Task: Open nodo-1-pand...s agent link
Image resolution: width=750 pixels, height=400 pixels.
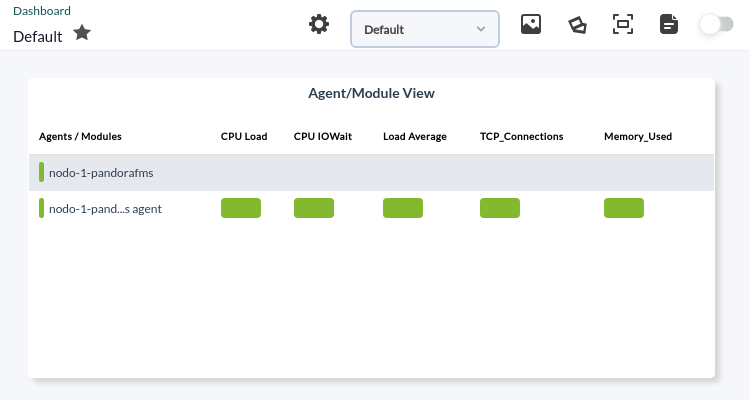Action: [x=105, y=209]
